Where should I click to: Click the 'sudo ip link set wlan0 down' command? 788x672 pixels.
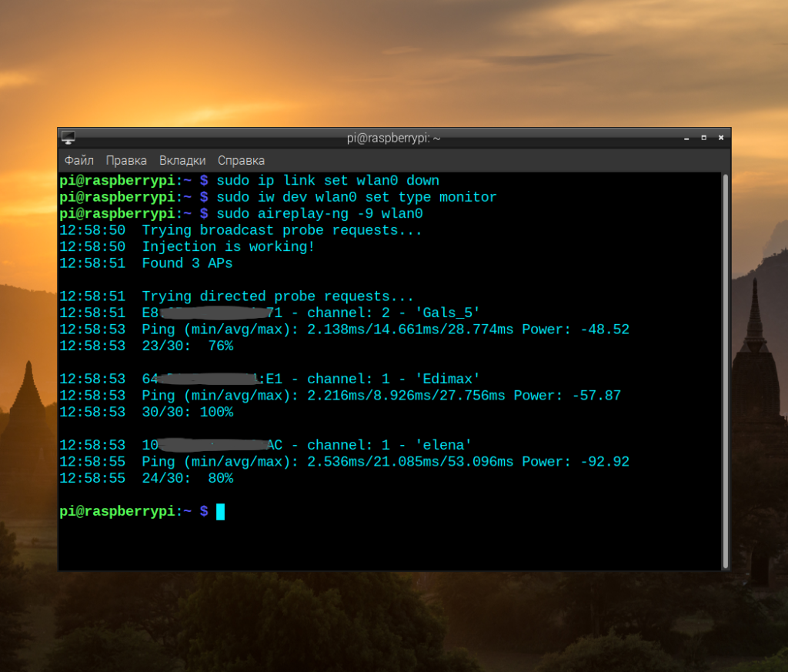(328, 180)
